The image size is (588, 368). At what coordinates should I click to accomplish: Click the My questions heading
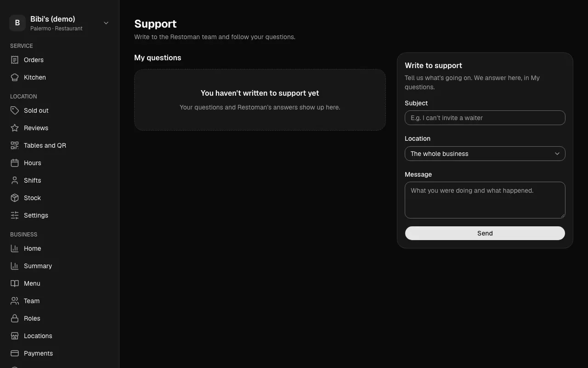coord(158,57)
